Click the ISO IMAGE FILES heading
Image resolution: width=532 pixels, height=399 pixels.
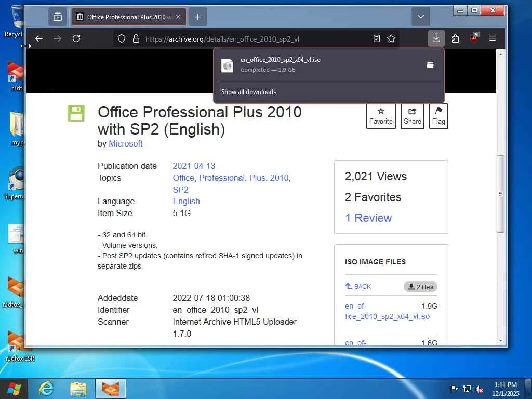click(375, 262)
